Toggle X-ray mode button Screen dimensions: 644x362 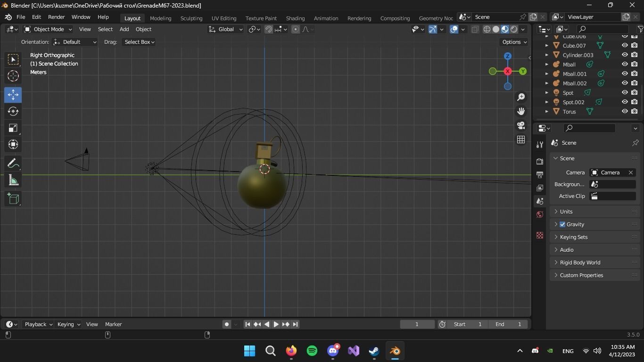475,29
